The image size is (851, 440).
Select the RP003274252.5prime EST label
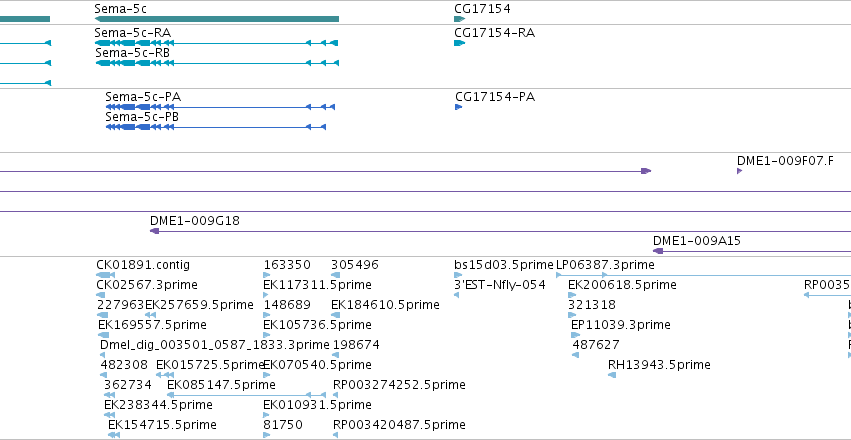click(x=399, y=385)
